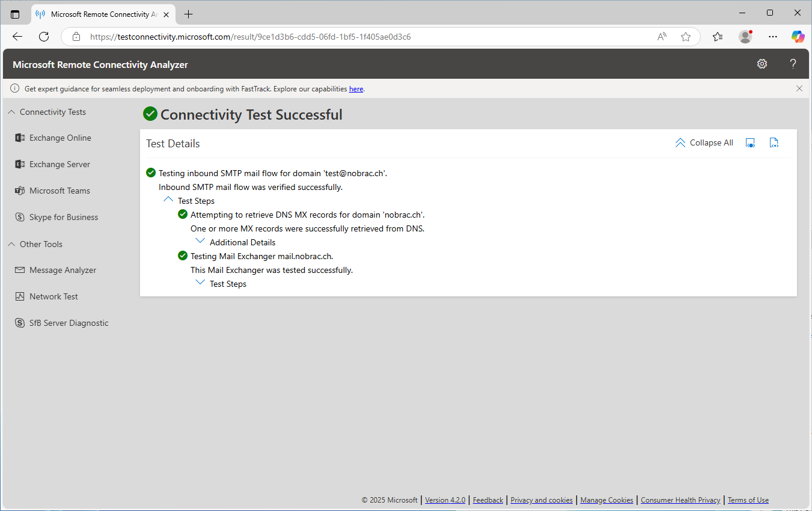Click green check beside inbound SMTP test
The image size is (812, 511).
(x=151, y=173)
